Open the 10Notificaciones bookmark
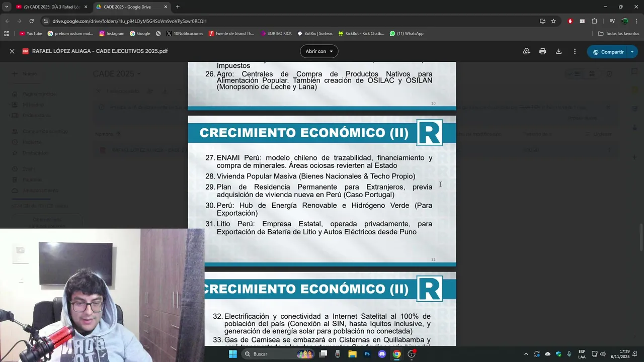644x362 pixels. point(185,34)
